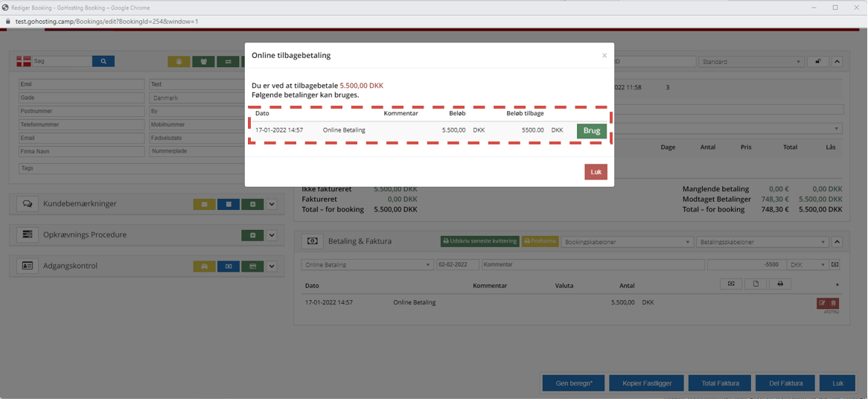The width and height of the screenshot is (868, 399).
Task: Click the Kommentar input field
Action: point(593,265)
